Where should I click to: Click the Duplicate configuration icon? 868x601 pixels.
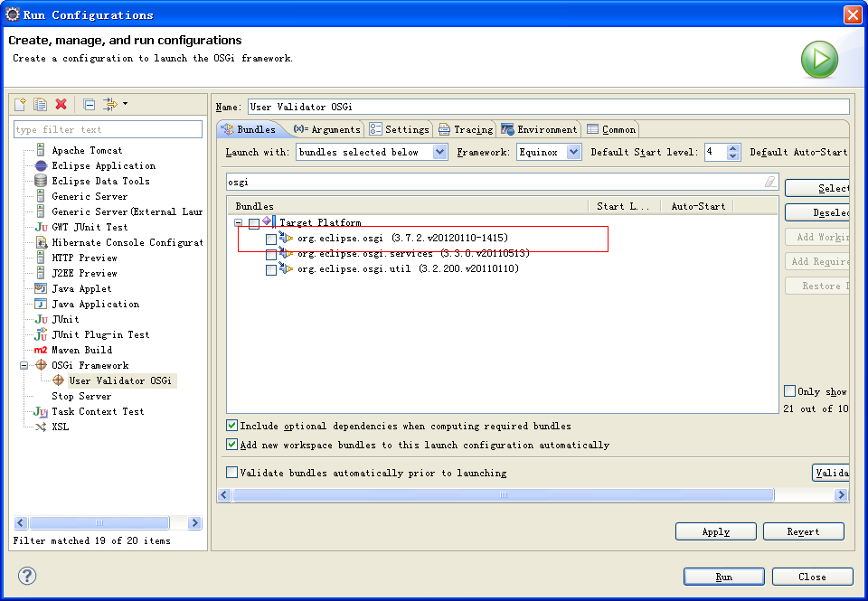[x=41, y=104]
